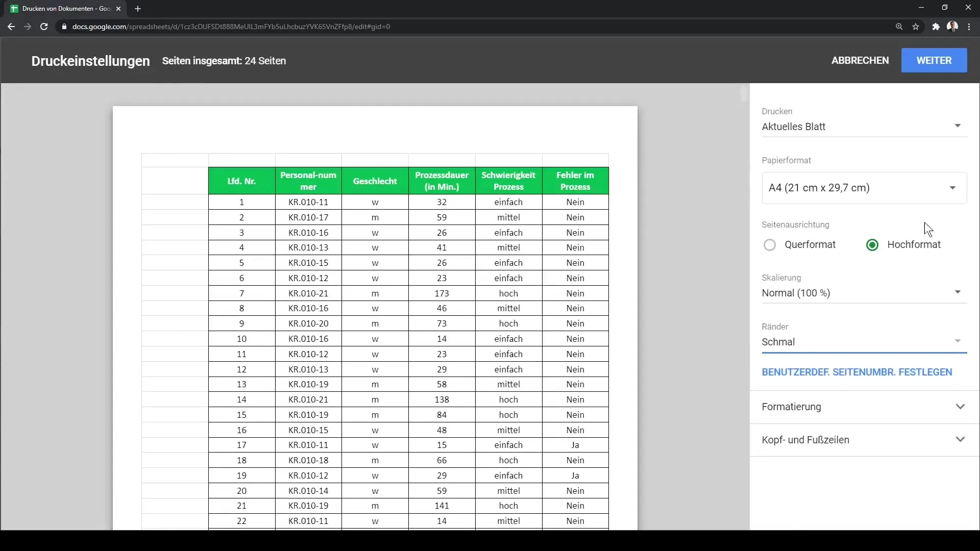Click the ABBRECHEN button
The height and width of the screenshot is (551, 980).
pos(860,60)
